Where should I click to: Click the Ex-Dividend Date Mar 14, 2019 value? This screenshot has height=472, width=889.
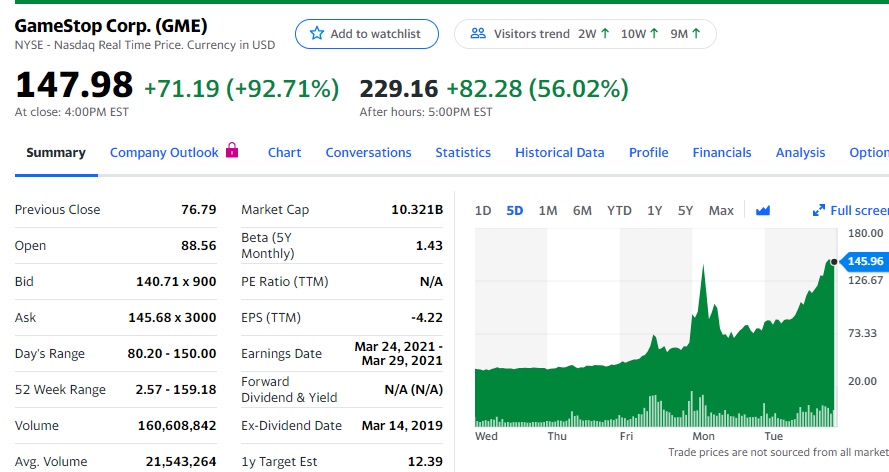(402, 426)
